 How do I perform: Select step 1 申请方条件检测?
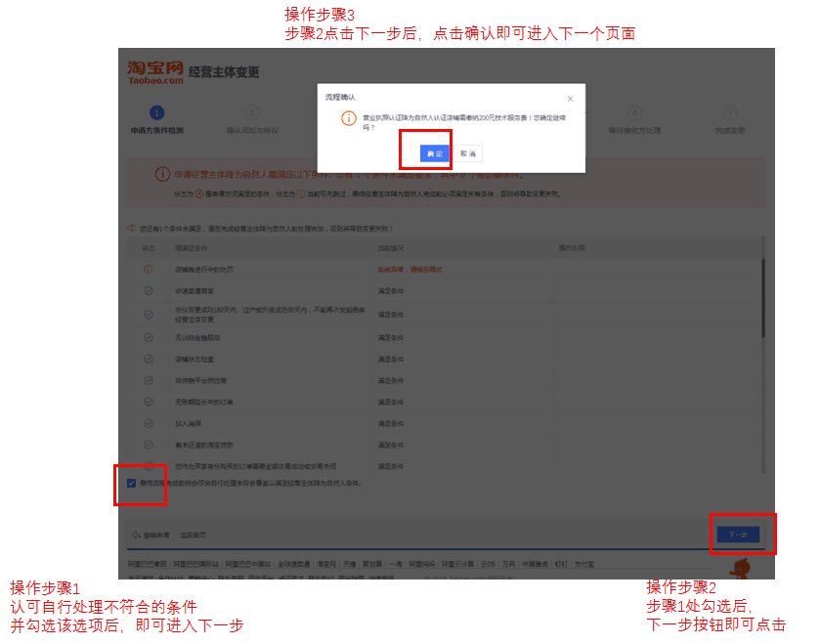(157, 120)
